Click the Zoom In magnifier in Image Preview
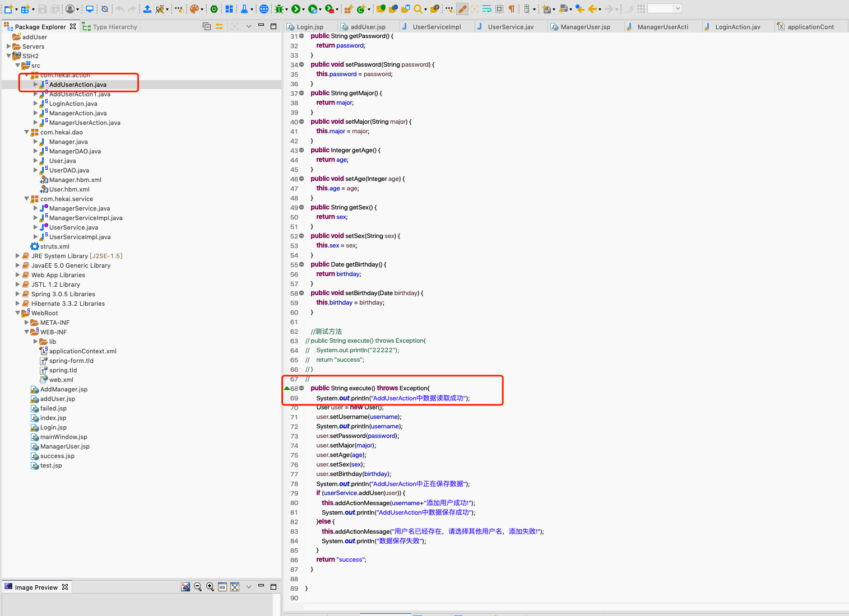849x616 pixels. coord(210,587)
